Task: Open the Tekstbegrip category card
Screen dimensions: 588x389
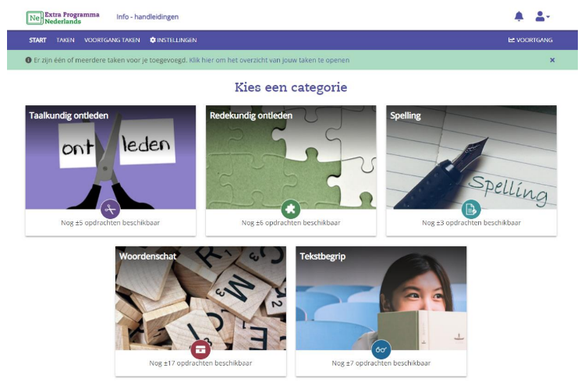Action: pos(381,311)
